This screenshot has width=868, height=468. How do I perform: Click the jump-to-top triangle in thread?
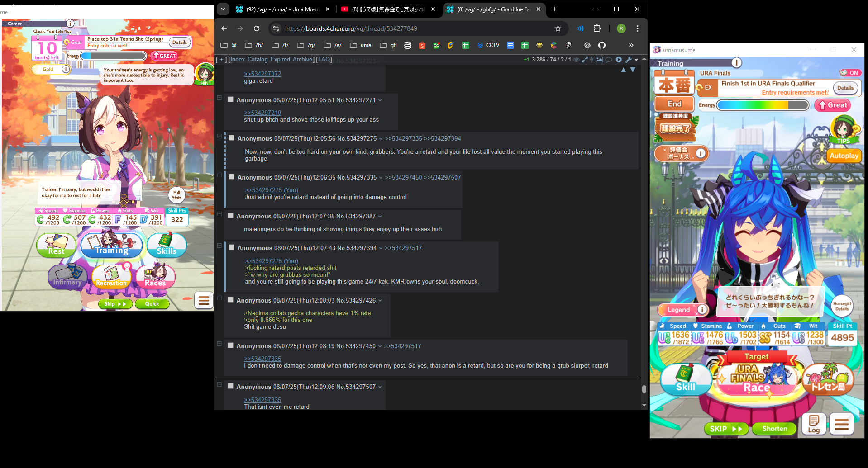[623, 70]
